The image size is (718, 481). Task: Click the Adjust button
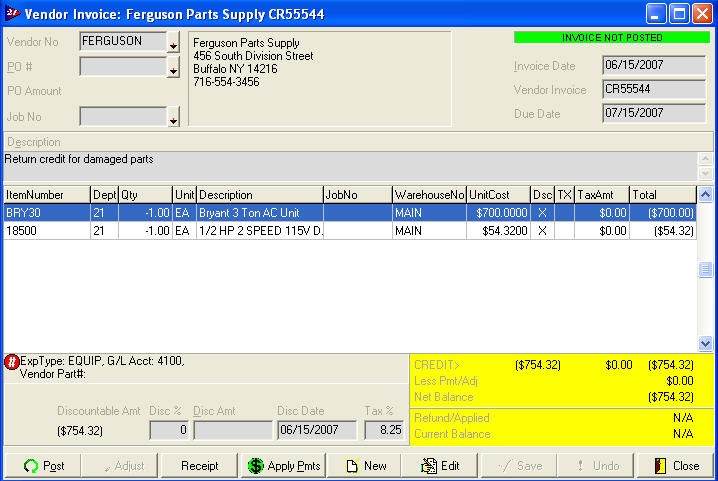click(120, 466)
